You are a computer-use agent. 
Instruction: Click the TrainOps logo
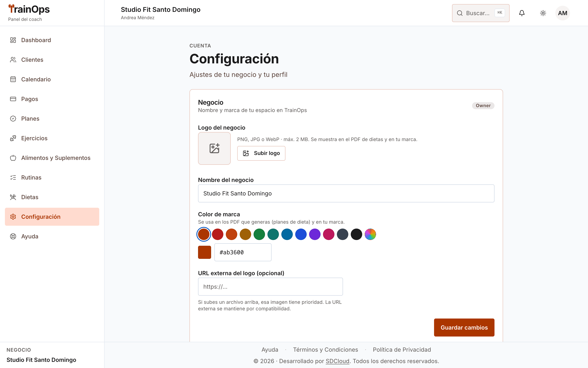(29, 9)
